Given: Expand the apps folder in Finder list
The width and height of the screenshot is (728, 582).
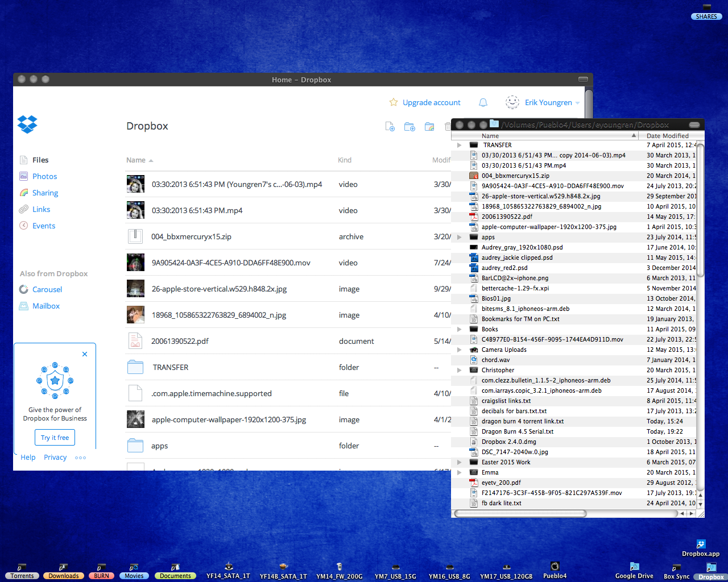Looking at the screenshot, I should 460,237.
